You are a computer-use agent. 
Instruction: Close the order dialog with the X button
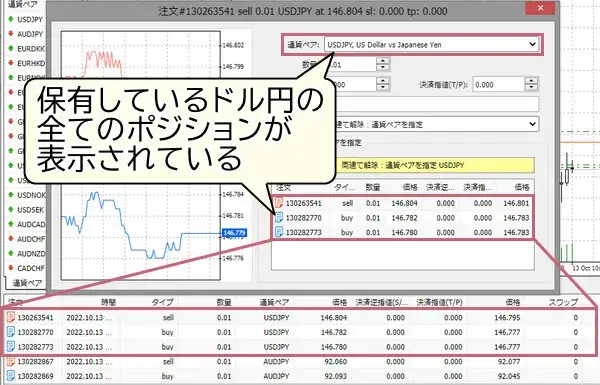tap(540, 8)
